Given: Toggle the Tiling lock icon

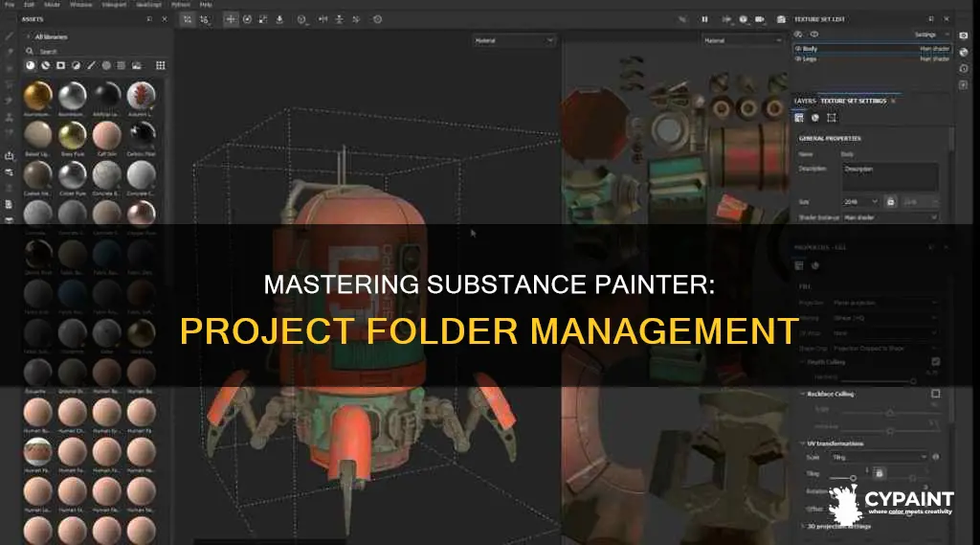Looking at the screenshot, I should tap(880, 473).
